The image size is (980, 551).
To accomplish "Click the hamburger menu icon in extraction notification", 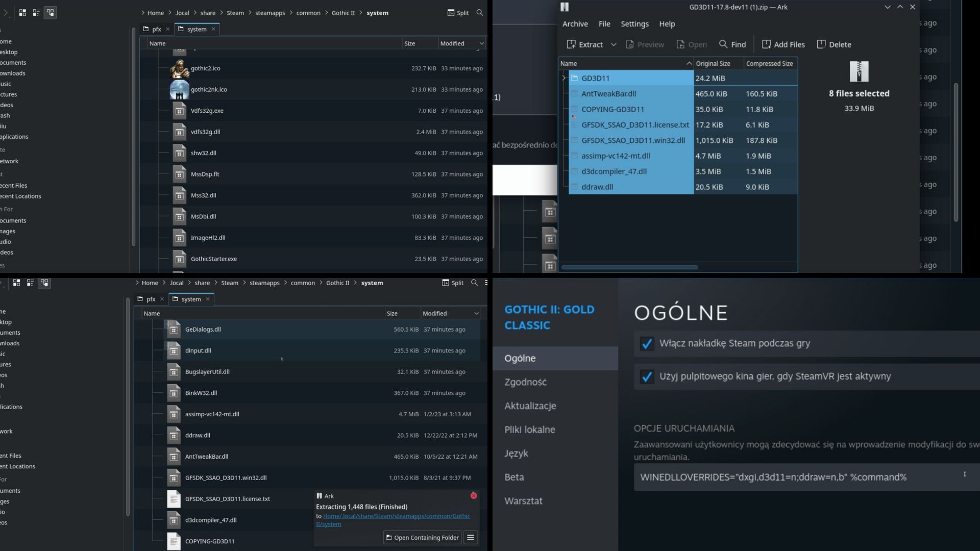I will (x=471, y=537).
